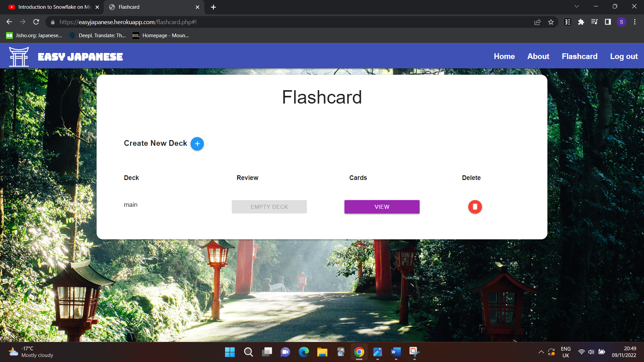Open File Explorer from the taskbar

[322, 352]
